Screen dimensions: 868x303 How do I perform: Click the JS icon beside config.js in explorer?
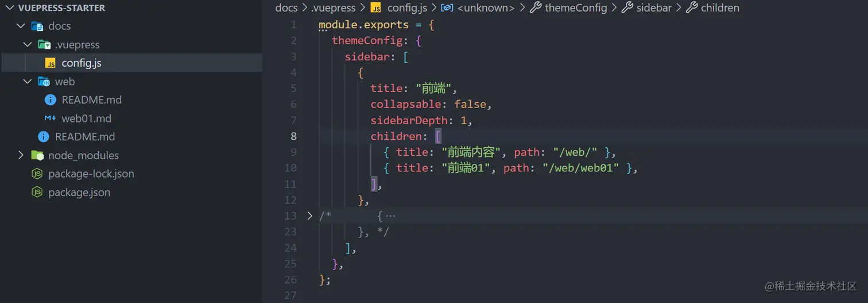point(51,63)
